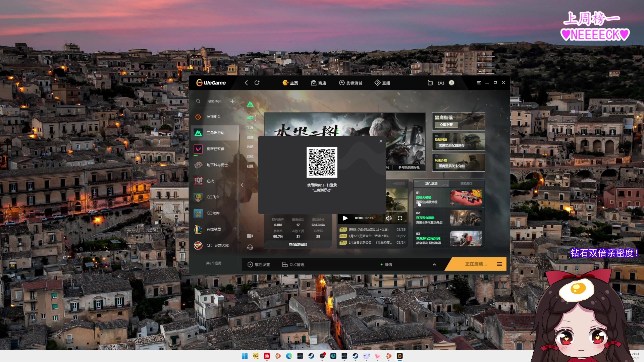Viewport: 644px width, 362px height.
Task: Click the red rifle thumbnail in activity 01
Action: click(466, 198)
